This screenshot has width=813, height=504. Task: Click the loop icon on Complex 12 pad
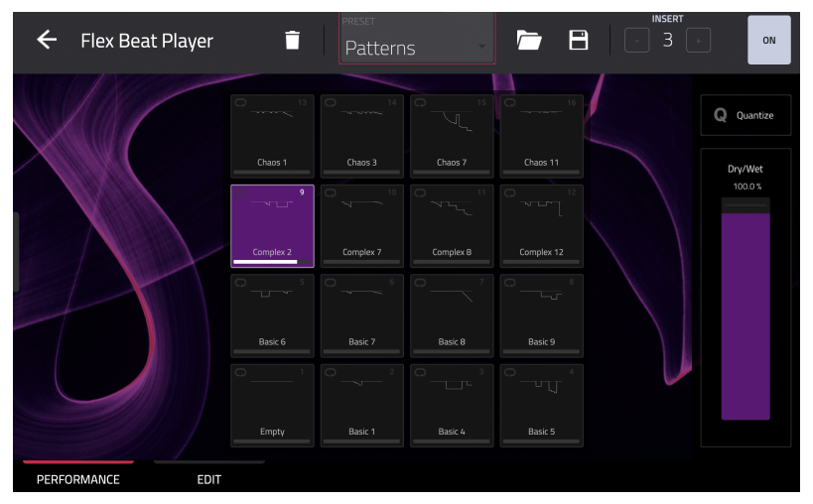[x=510, y=192]
